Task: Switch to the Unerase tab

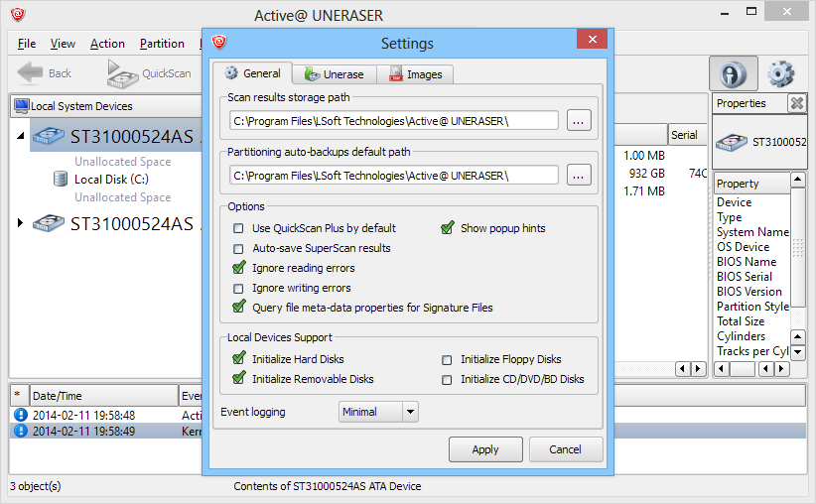Action: pyautogui.click(x=335, y=74)
